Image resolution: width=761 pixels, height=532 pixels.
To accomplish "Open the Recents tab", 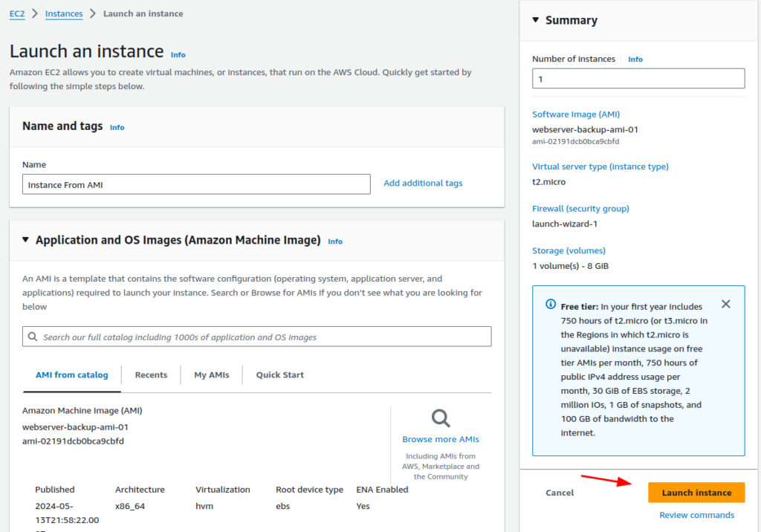I will [x=151, y=374].
